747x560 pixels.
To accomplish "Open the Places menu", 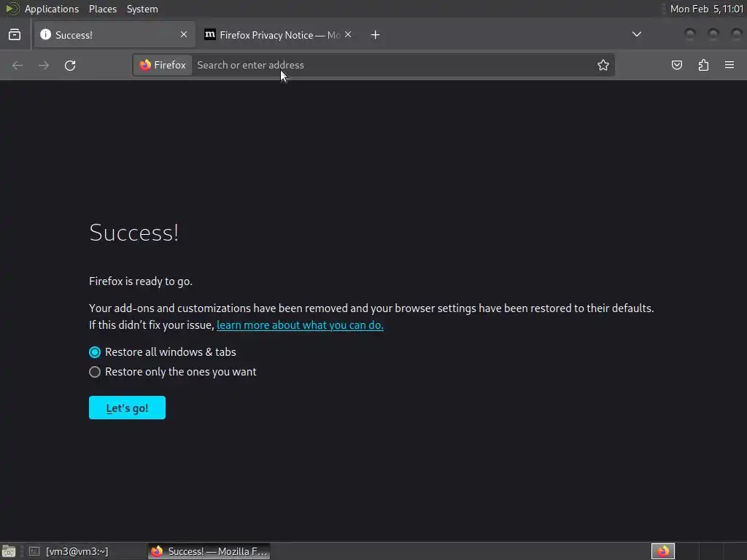I will tap(103, 9).
